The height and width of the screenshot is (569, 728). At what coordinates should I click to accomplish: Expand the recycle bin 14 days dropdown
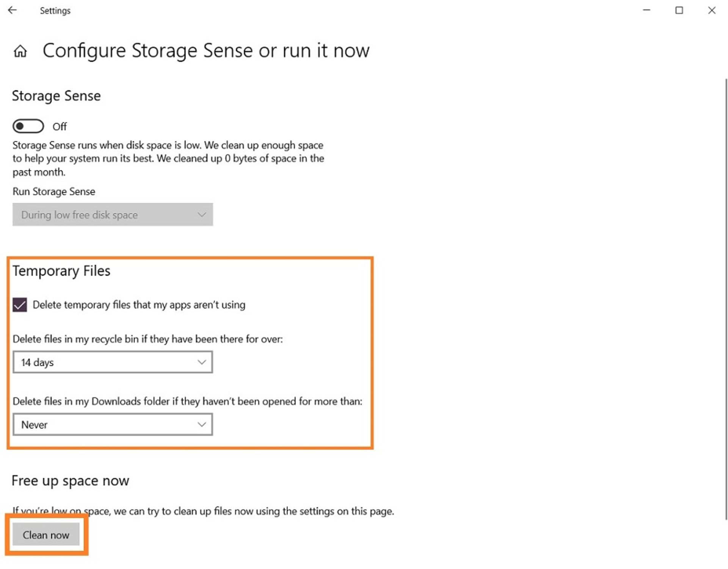(x=113, y=362)
